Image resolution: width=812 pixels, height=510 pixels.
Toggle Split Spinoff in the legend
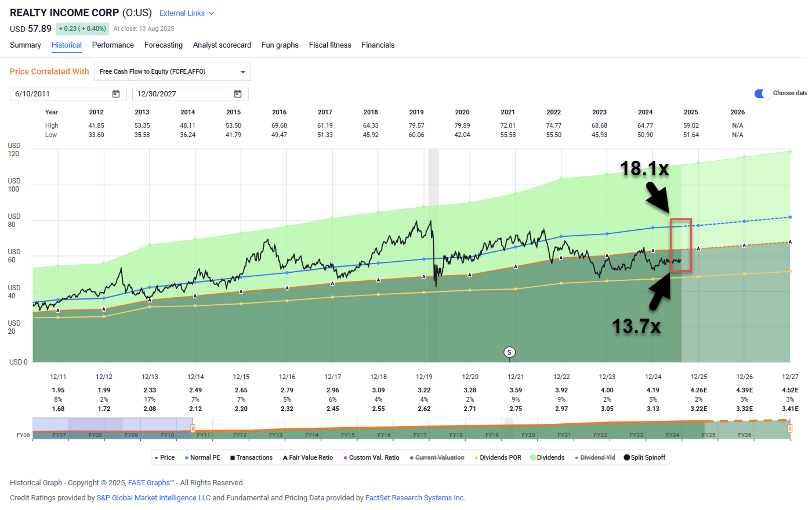pyautogui.click(x=644, y=457)
